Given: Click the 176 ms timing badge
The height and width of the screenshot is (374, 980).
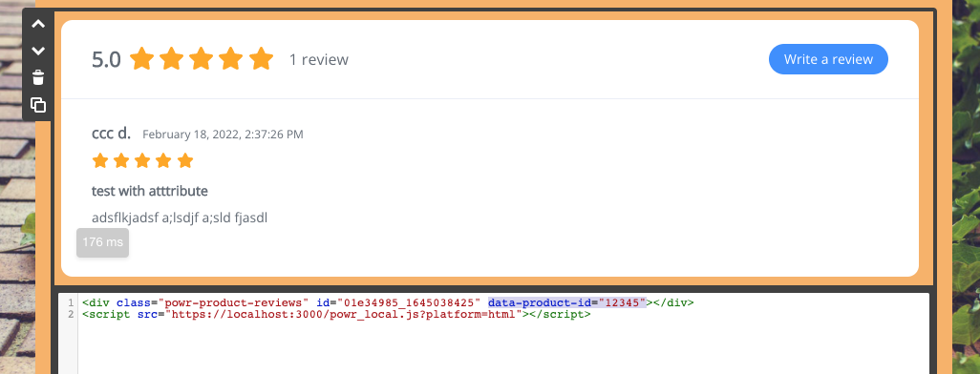Looking at the screenshot, I should (x=102, y=242).
